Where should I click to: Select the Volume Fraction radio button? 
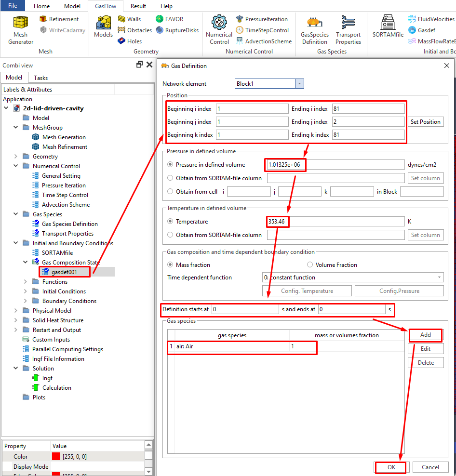[x=310, y=265]
